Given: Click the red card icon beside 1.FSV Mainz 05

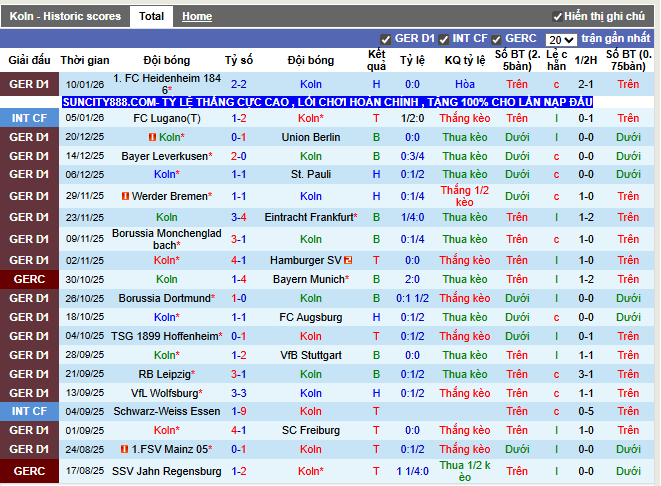Looking at the screenshot, I should 124,449.
